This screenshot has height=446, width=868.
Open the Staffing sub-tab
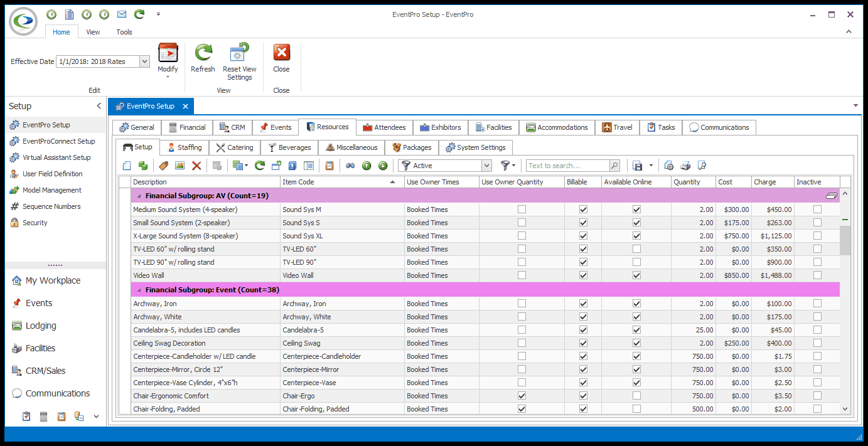pyautogui.click(x=185, y=147)
